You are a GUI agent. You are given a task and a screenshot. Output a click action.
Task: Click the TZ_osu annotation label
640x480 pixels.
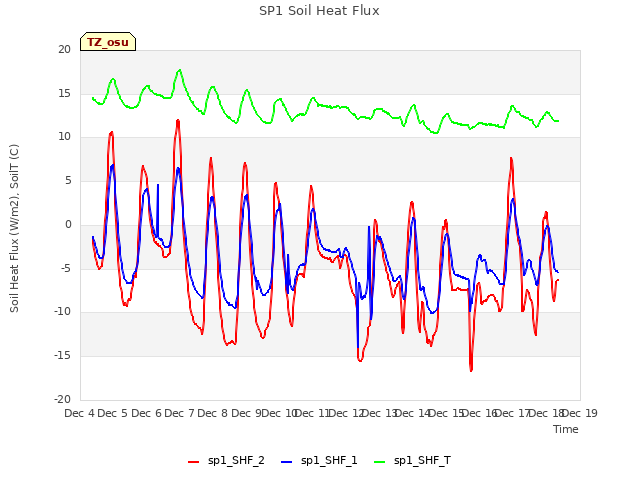[x=108, y=42]
